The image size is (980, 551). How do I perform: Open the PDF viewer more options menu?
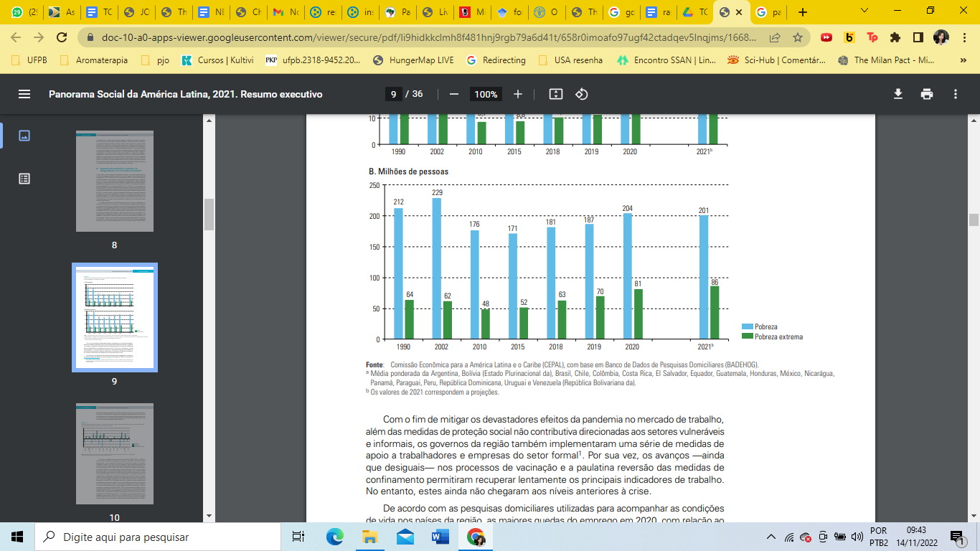[956, 94]
